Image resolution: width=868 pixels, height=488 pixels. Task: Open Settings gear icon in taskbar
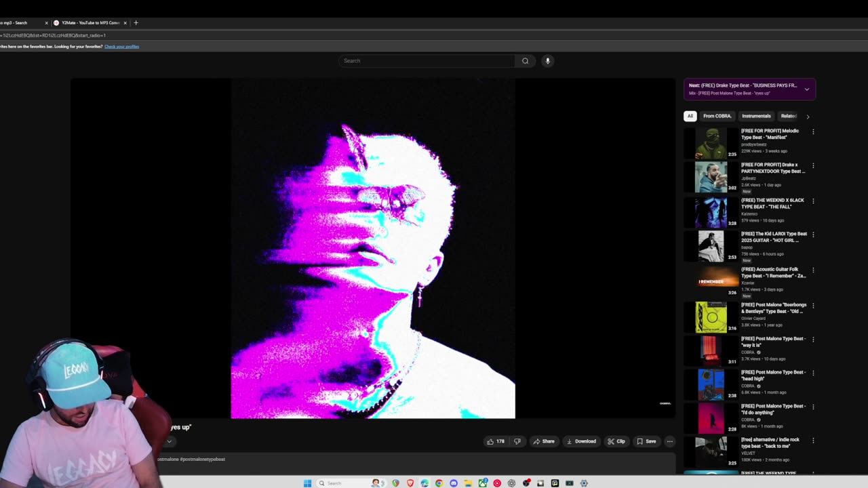point(584,483)
